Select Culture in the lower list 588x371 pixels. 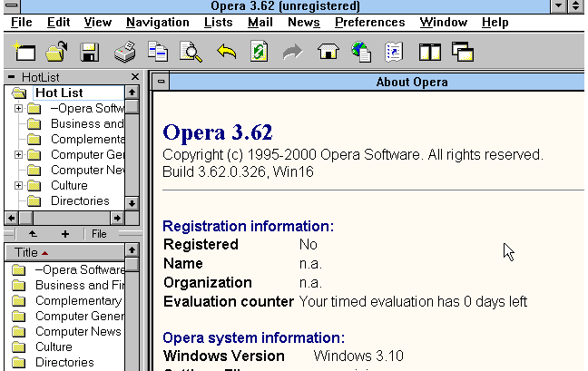click(54, 347)
